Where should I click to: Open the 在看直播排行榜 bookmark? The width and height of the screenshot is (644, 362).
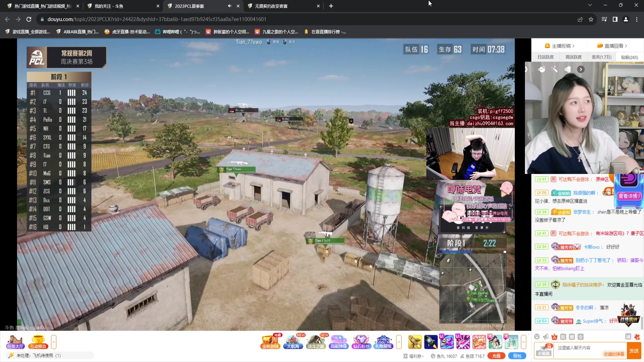point(325,32)
